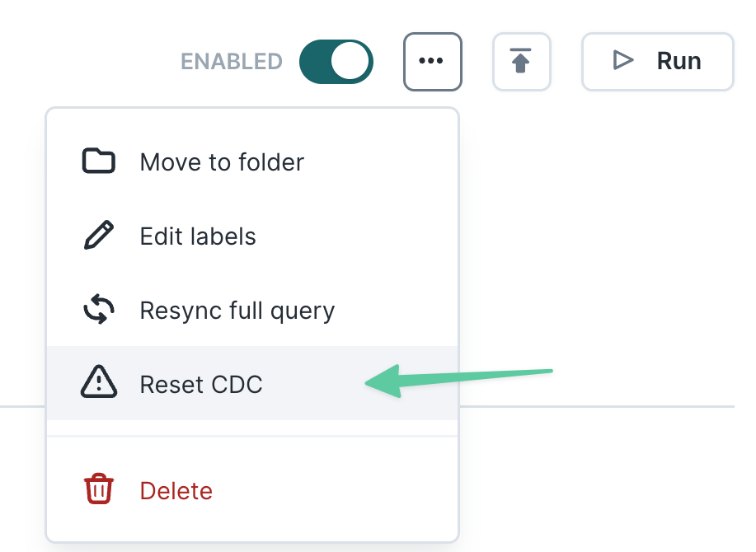The width and height of the screenshot is (756, 552).
Task: Choose "Edit labels" from the menu
Action: coord(198,237)
